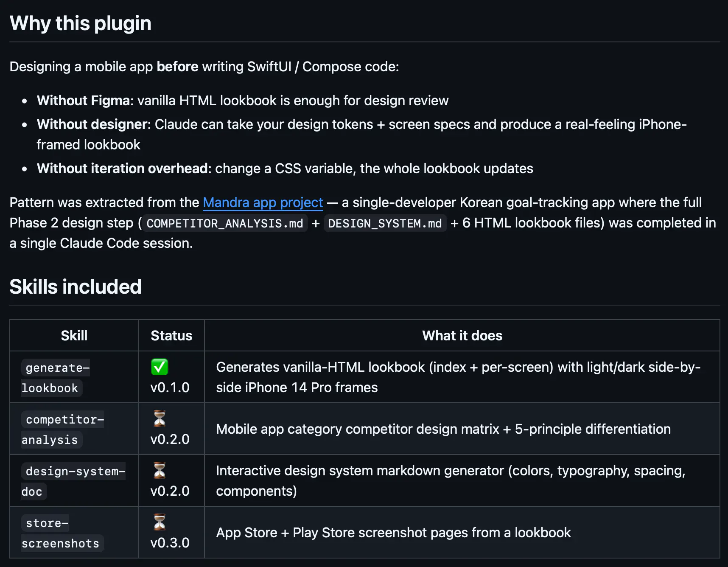The image size is (728, 567).
Task: Click the Skills included heading
Action: coord(76,287)
